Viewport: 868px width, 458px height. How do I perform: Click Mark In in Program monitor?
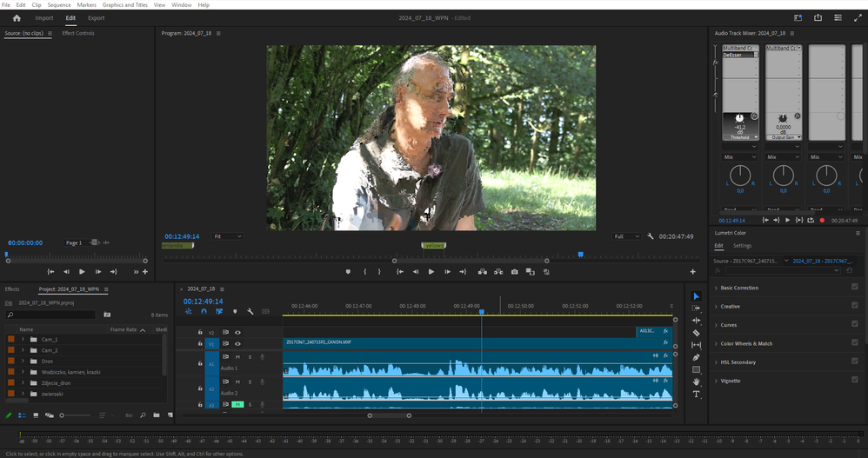364,272
